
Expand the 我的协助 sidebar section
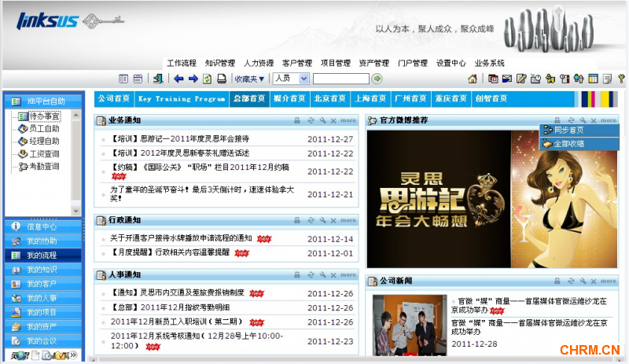[x=43, y=241]
